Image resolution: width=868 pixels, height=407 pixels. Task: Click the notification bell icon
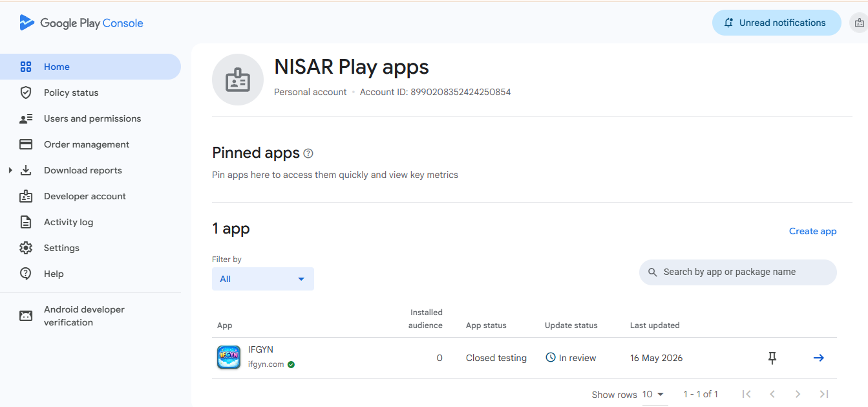click(x=728, y=23)
